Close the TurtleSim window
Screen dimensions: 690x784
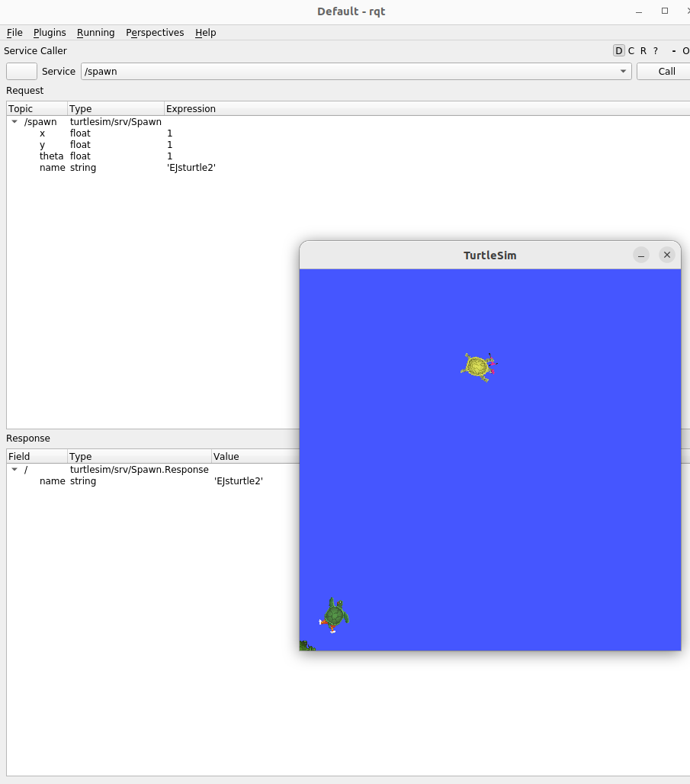point(667,255)
